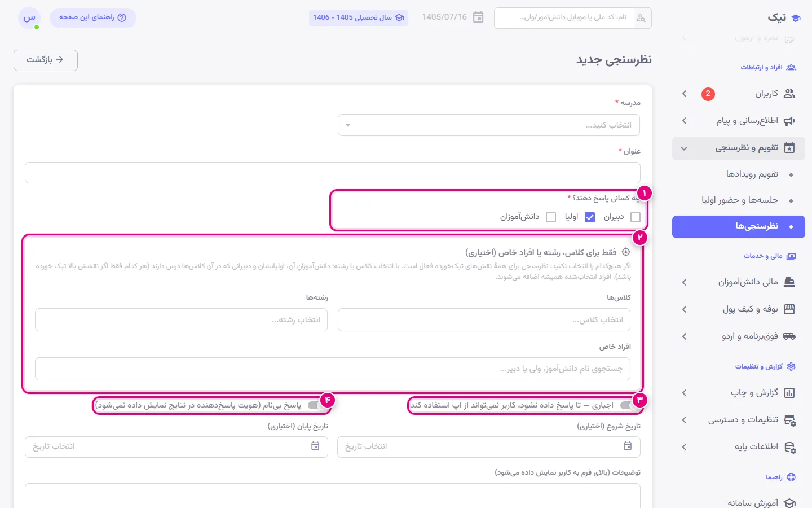The height and width of the screenshot is (508, 812).
Task: Click the database icon for اطلاعات پایه
Action: 789,447
